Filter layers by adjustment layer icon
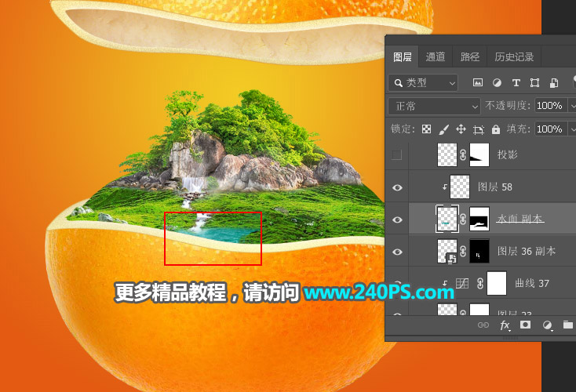576x392 pixels. coord(497,82)
